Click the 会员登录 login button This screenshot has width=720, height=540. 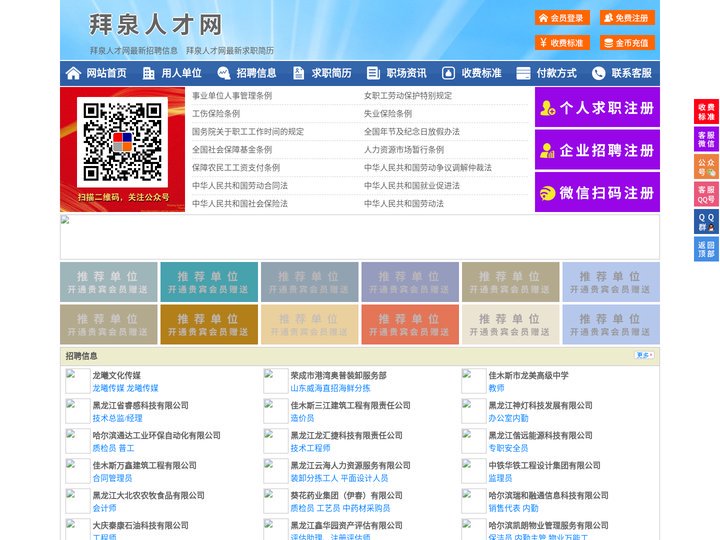click(562, 18)
